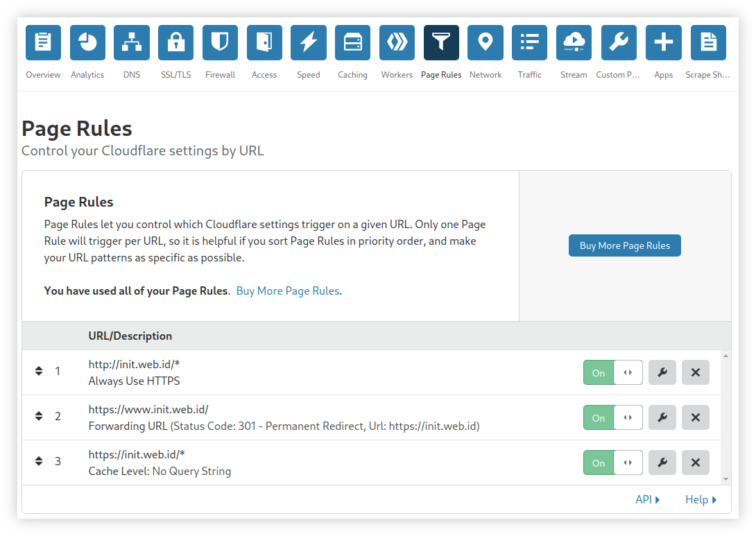This screenshot has width=756, height=536.
Task: Disable the Forwarding URL rule switch
Action: pos(612,417)
